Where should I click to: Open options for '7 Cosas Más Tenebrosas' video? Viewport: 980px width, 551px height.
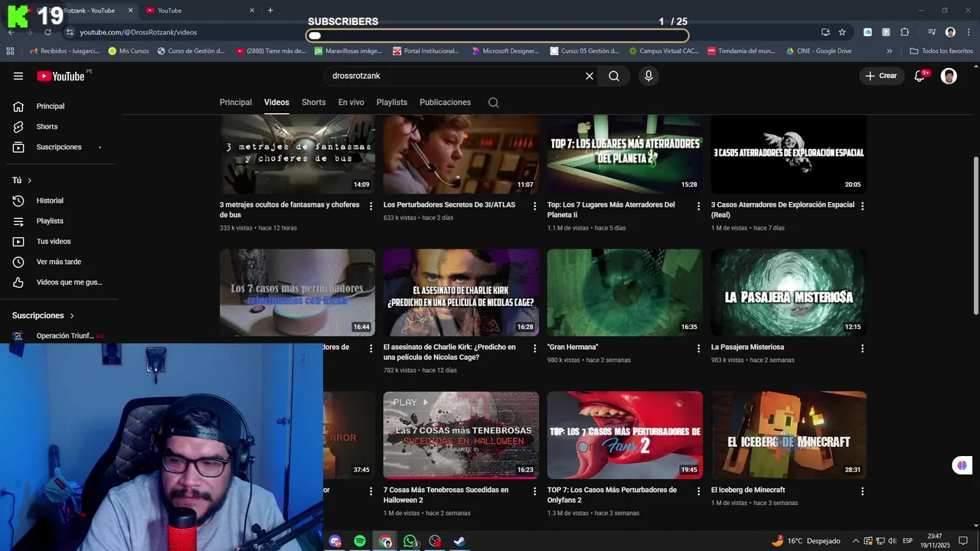pyautogui.click(x=535, y=491)
